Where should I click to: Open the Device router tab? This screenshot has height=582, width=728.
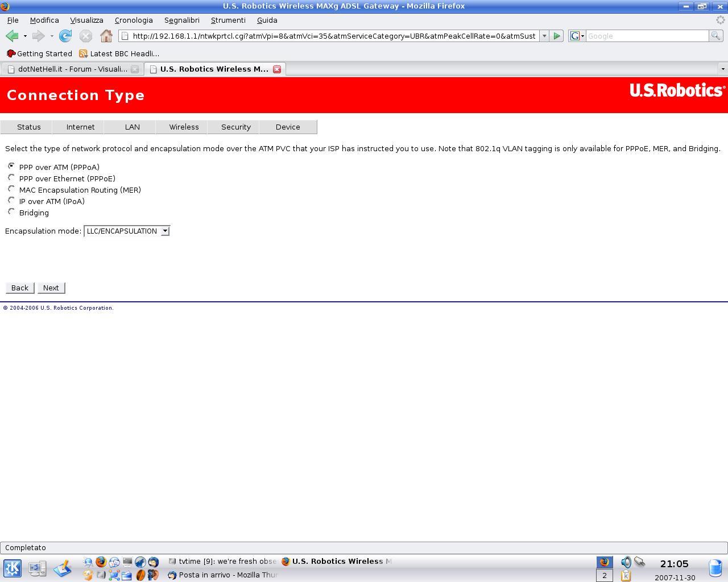288,127
